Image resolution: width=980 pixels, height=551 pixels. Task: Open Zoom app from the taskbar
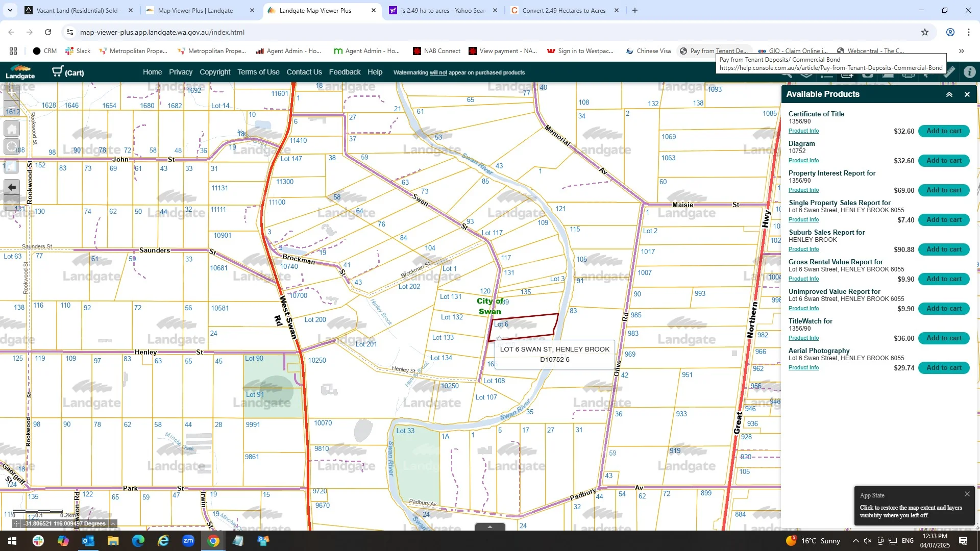(x=188, y=541)
